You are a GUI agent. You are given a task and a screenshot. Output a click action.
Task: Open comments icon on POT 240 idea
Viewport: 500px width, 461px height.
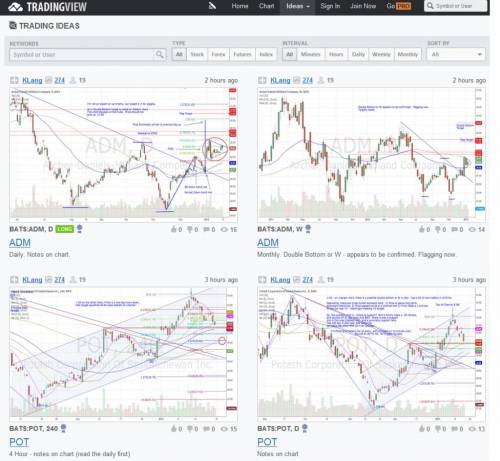point(206,429)
